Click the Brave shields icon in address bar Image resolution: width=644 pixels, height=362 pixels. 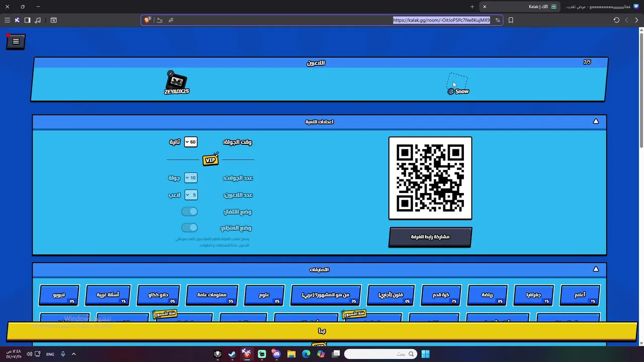(x=147, y=20)
